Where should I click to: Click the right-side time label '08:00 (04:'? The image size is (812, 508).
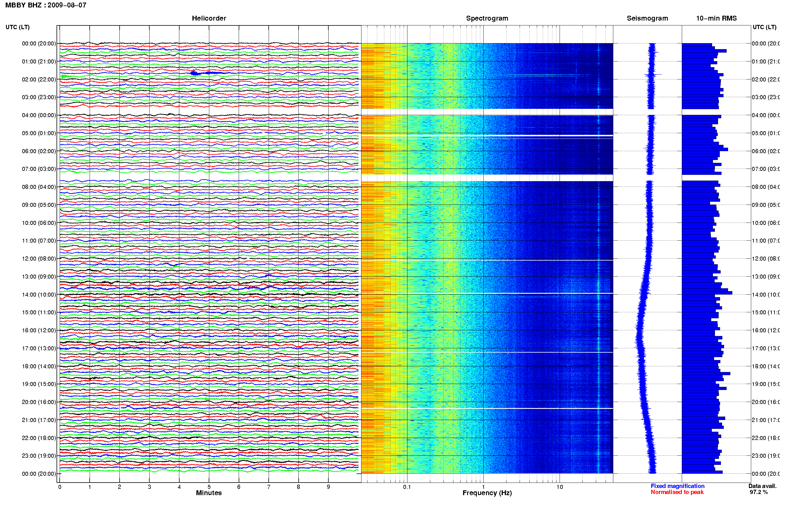click(765, 187)
